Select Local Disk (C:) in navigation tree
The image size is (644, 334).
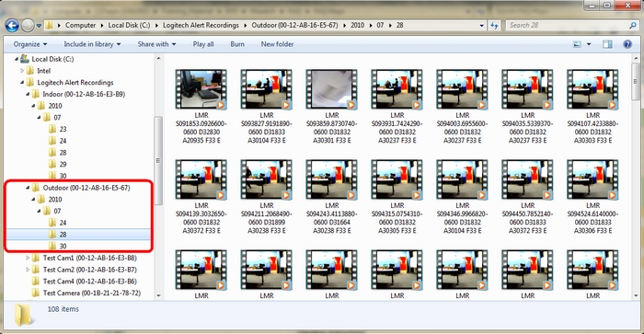click(x=52, y=59)
